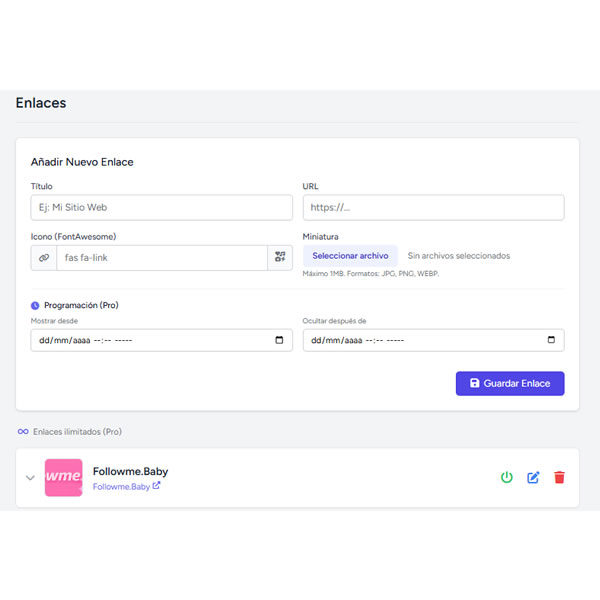Edit the Followme.Baby link

(x=533, y=477)
